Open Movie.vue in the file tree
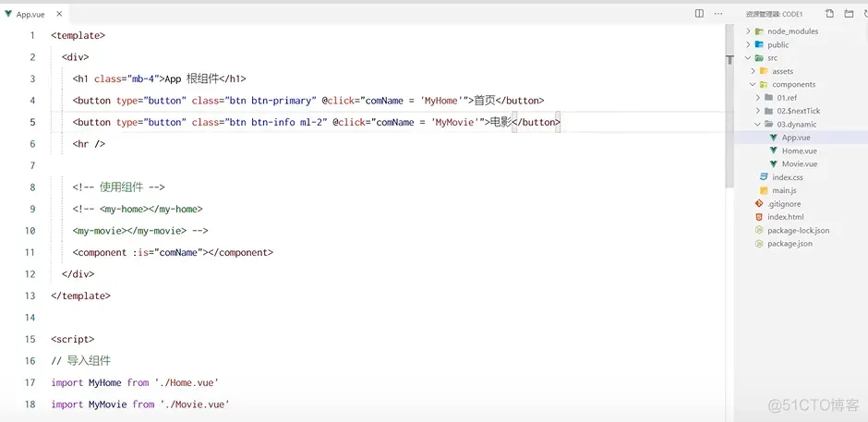This screenshot has height=422, width=868. [801, 164]
